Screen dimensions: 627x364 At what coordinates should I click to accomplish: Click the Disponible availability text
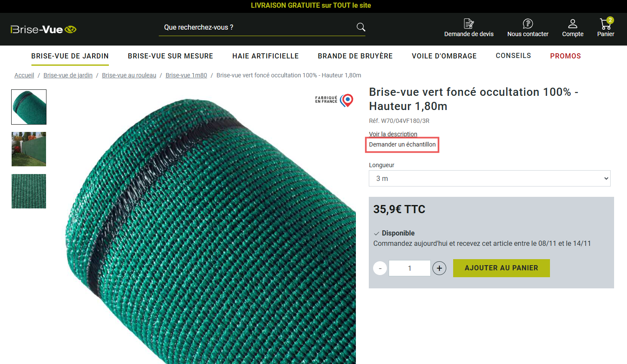[x=398, y=233]
